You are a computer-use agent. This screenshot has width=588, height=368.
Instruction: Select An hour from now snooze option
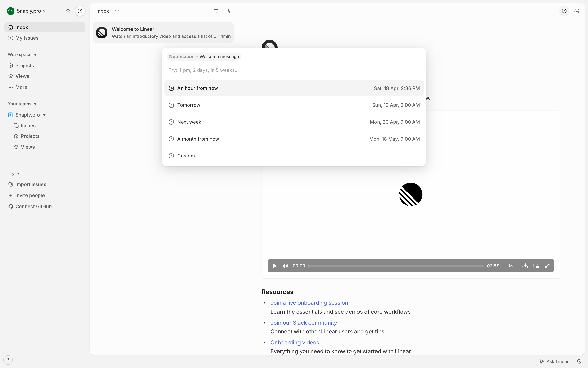point(294,88)
